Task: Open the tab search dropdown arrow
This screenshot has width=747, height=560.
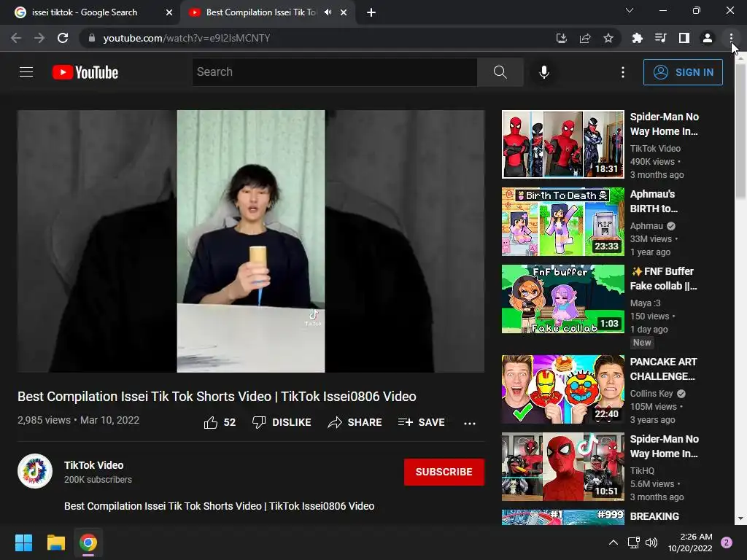Action: click(x=630, y=10)
